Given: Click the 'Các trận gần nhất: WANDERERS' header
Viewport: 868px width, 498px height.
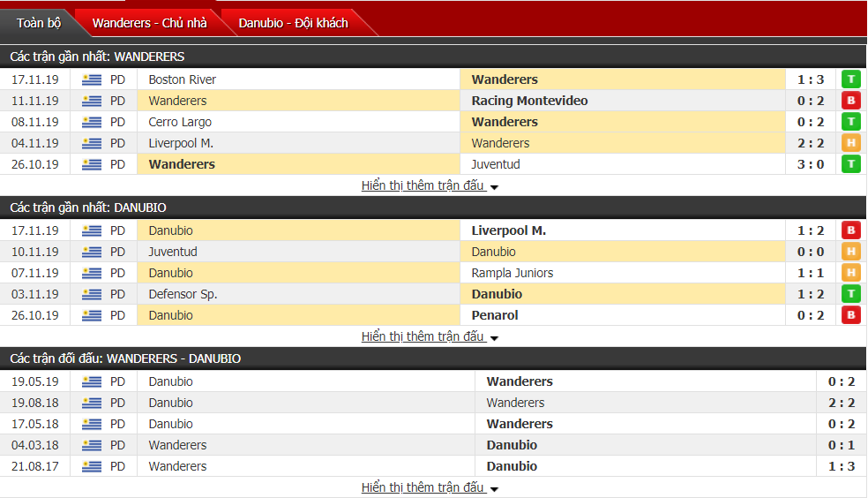Looking at the screenshot, I should click(x=97, y=57).
